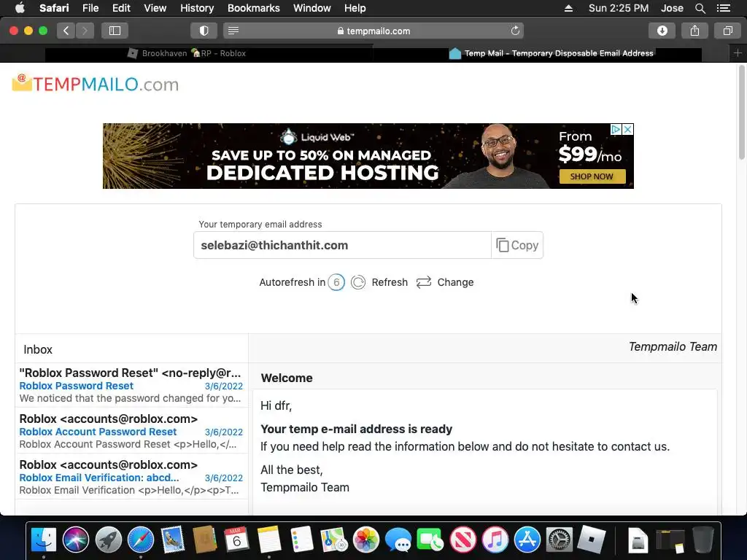Open the Roblox Account Password Reset email
747x560 pixels.
click(131, 432)
